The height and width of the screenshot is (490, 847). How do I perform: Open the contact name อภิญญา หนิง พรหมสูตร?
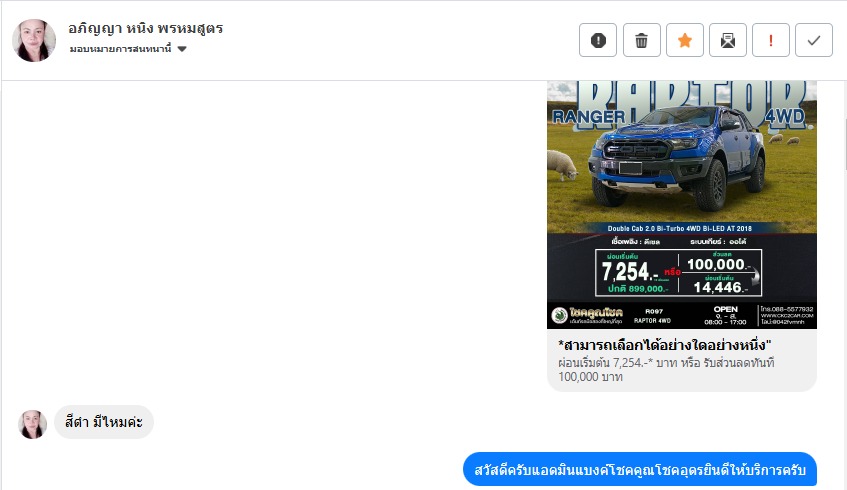pos(146,28)
